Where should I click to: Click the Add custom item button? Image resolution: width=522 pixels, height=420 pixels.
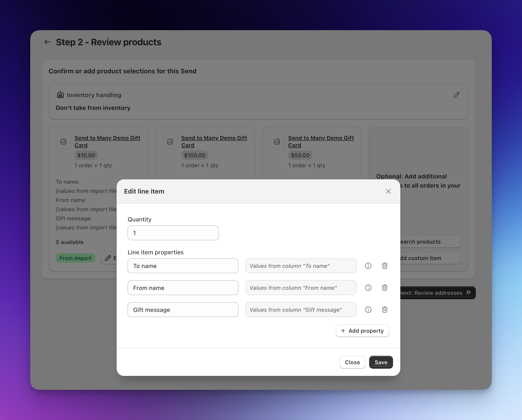pos(430,258)
